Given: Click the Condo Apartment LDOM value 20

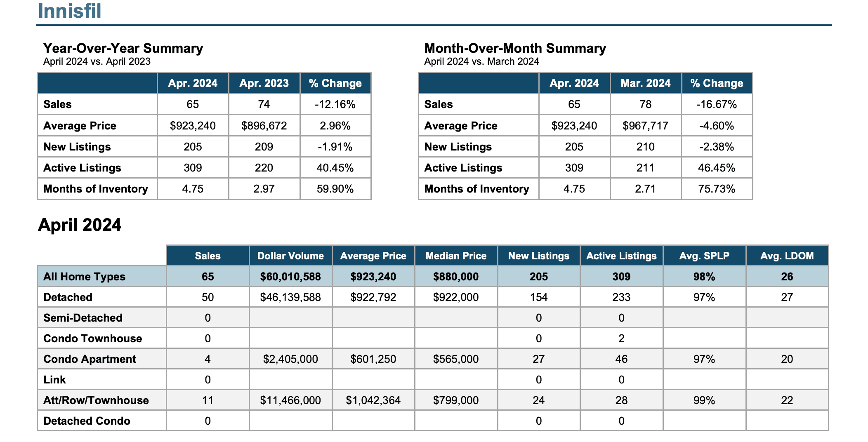Looking at the screenshot, I should click(x=787, y=359).
